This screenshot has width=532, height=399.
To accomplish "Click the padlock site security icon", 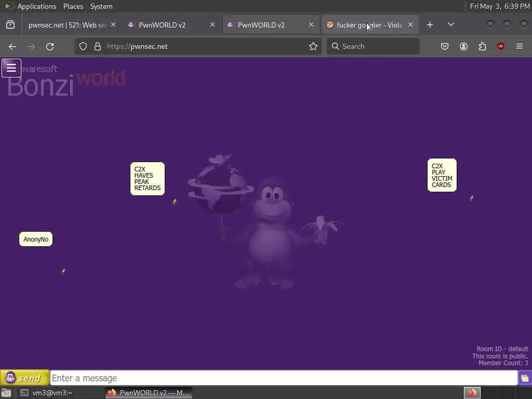I will [x=98, y=46].
